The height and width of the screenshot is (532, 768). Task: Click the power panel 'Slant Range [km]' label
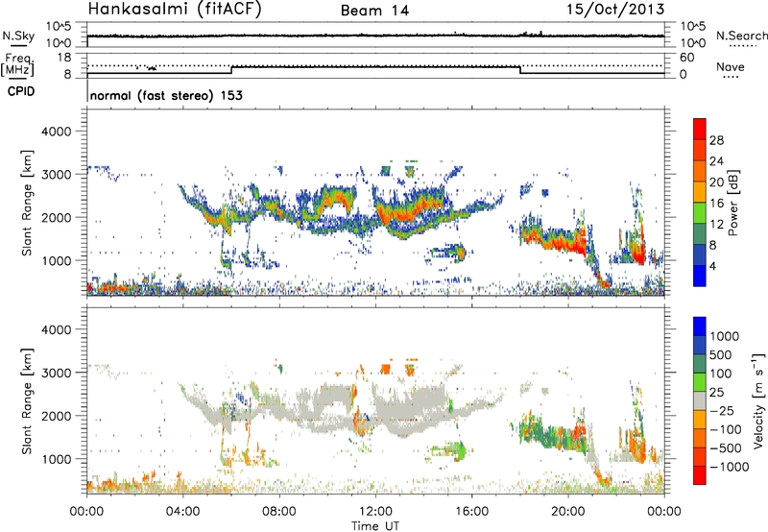coord(27,203)
